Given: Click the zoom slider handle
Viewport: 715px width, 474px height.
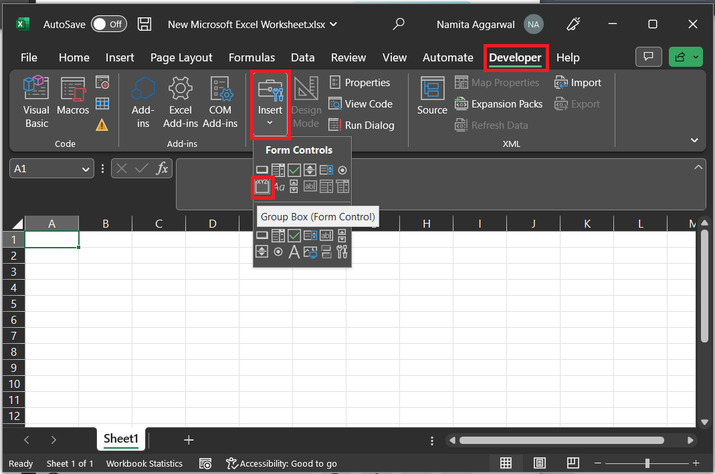Looking at the screenshot, I should 647,464.
